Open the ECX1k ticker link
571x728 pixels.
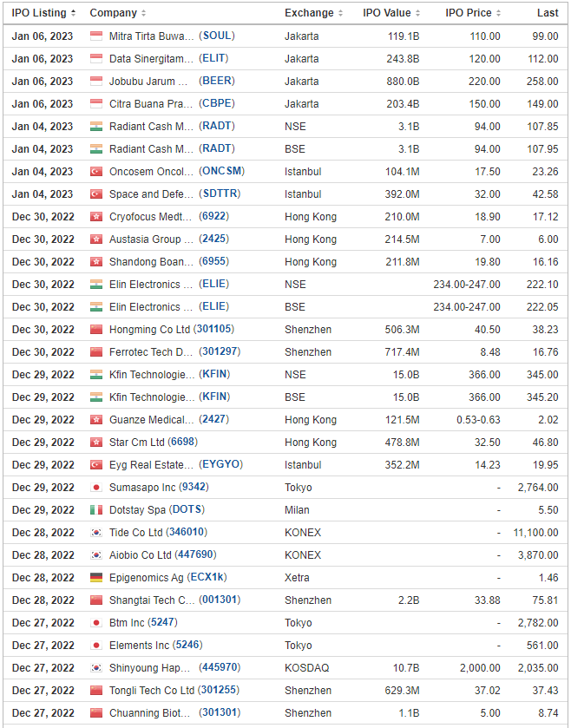pyautogui.click(x=207, y=577)
